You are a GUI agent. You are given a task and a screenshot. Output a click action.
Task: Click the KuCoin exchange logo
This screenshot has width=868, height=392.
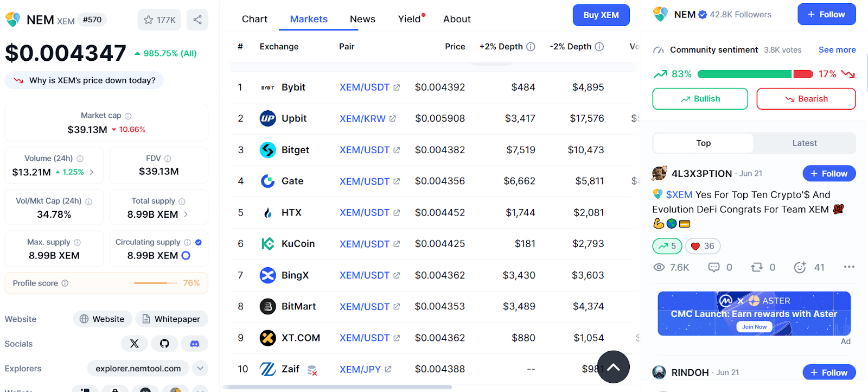[267, 244]
